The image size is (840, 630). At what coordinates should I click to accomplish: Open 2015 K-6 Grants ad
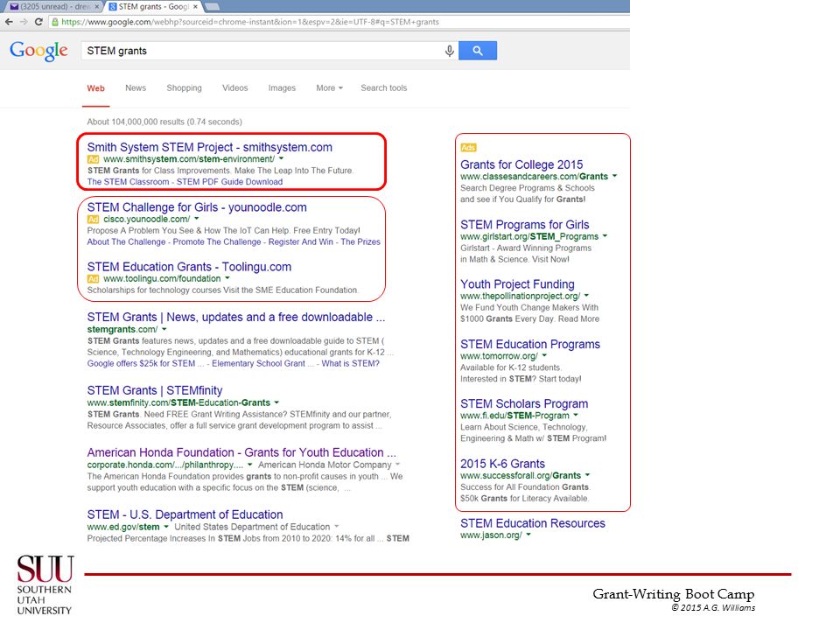point(502,464)
